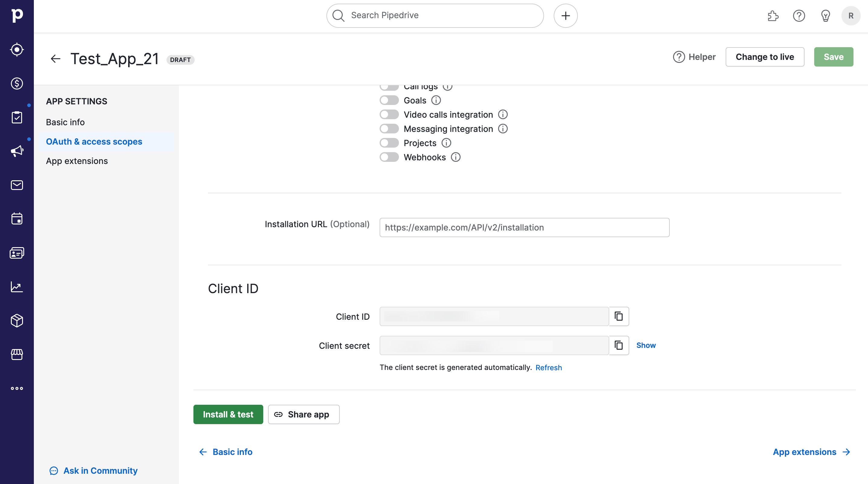Enable the Goals toggle

tap(389, 100)
